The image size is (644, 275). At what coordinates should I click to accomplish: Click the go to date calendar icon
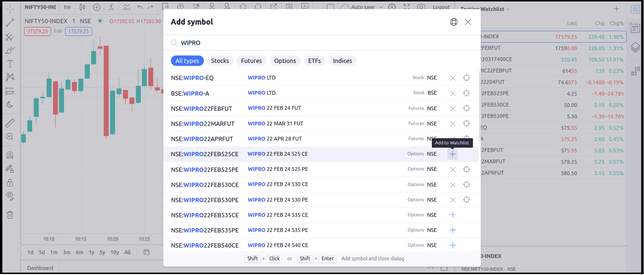point(146,252)
